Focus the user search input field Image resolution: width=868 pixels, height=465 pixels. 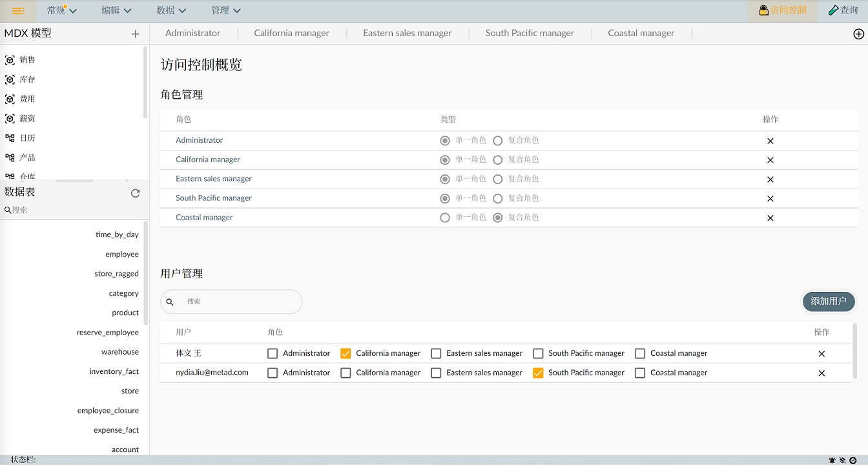click(239, 302)
